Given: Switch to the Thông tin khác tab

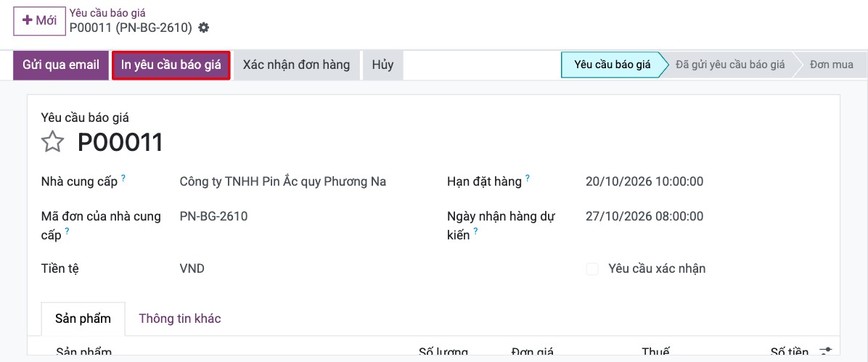Looking at the screenshot, I should point(180,318).
